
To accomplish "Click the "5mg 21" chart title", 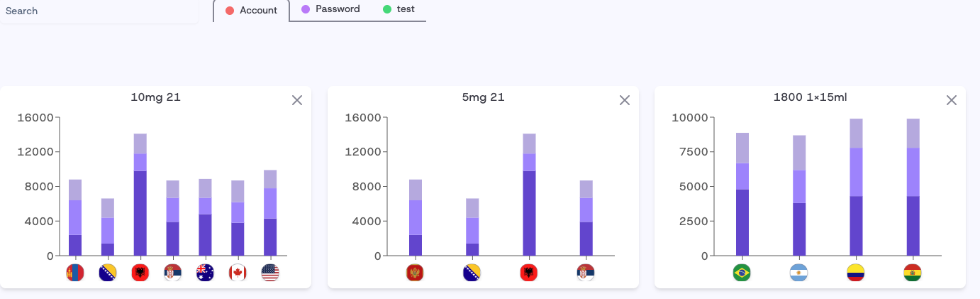I will [483, 97].
